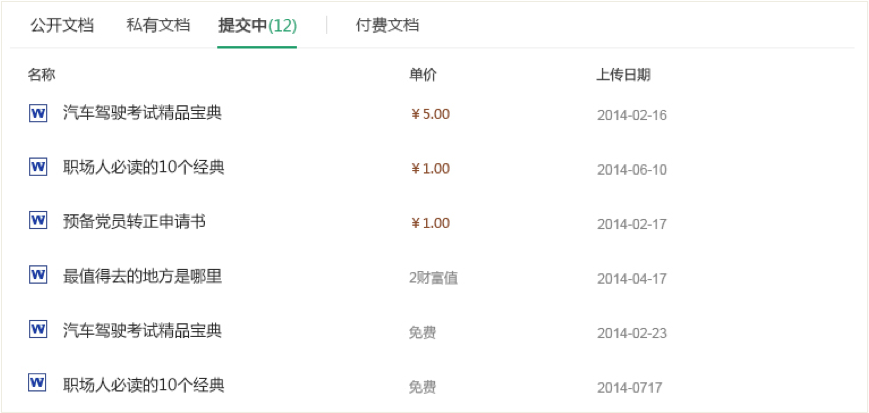
Task: Open document 预备党员转正申请书
Action: click(x=134, y=222)
